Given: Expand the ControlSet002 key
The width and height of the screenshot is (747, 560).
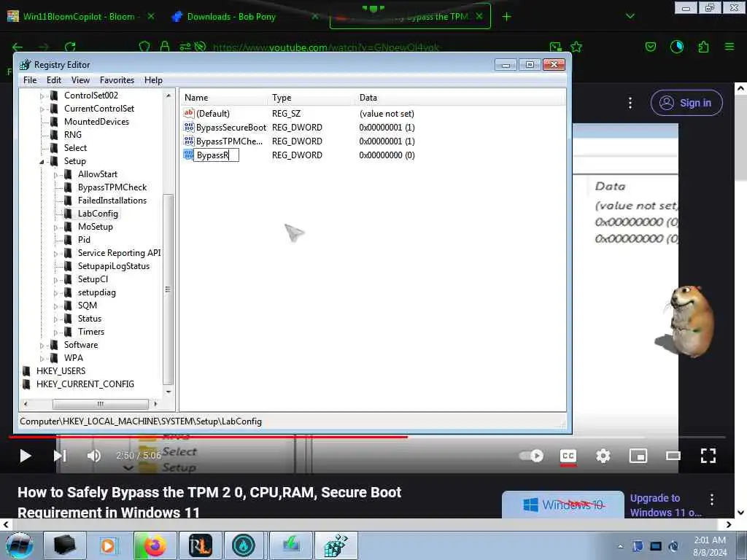Looking at the screenshot, I should point(42,96).
